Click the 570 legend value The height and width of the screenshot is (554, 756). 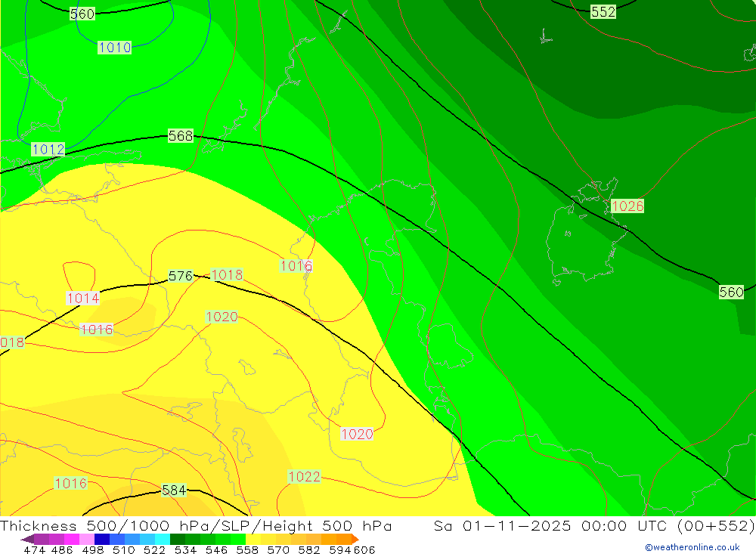coord(278,549)
